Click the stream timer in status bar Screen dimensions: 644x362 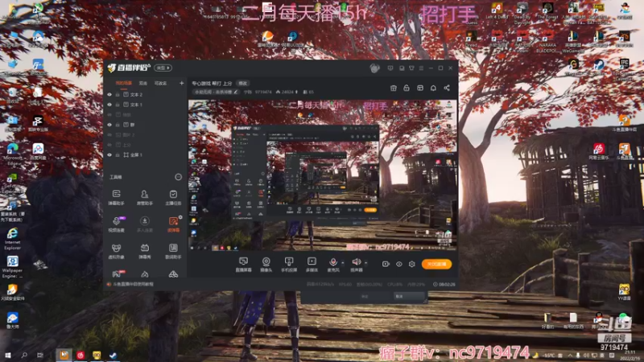click(x=444, y=285)
